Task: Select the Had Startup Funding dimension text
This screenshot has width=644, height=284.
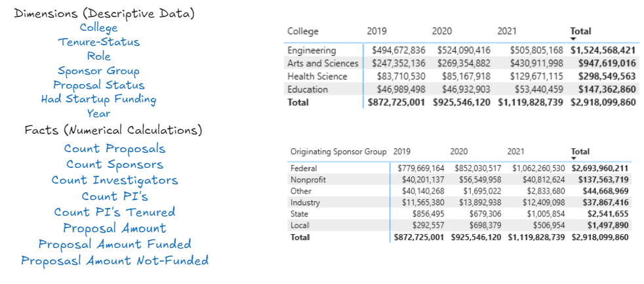Action: click(x=98, y=100)
